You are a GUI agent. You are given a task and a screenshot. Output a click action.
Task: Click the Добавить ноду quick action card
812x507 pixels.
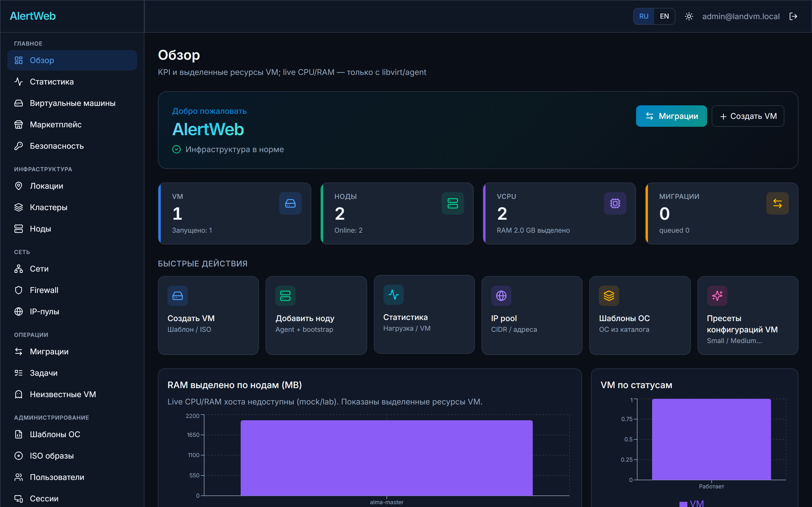click(316, 315)
